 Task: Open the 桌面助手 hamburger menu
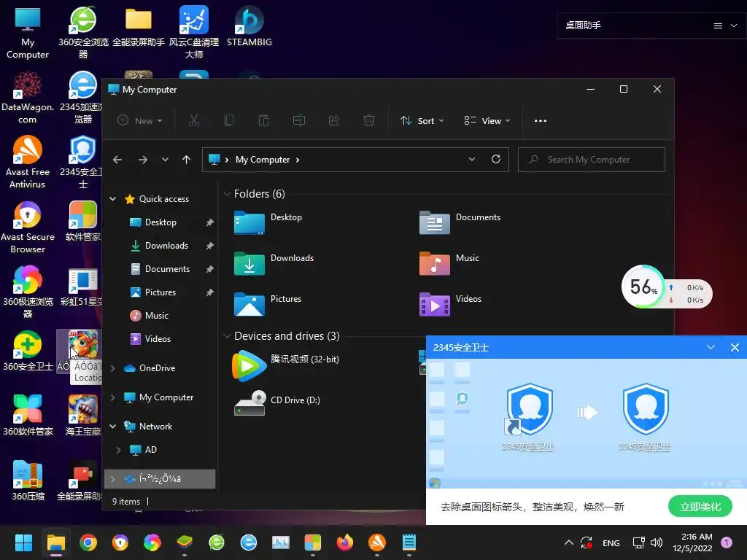(718, 26)
